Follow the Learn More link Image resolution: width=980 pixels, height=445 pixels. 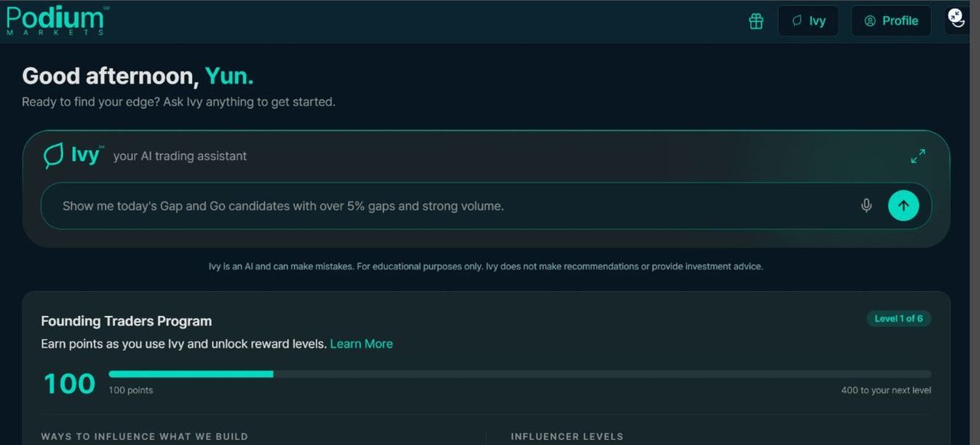click(361, 344)
